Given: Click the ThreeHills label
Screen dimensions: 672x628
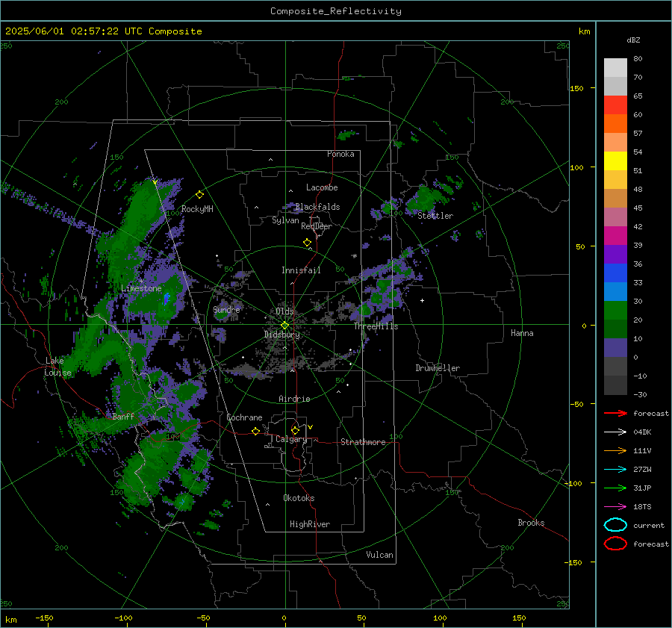Looking at the screenshot, I should (376, 326).
